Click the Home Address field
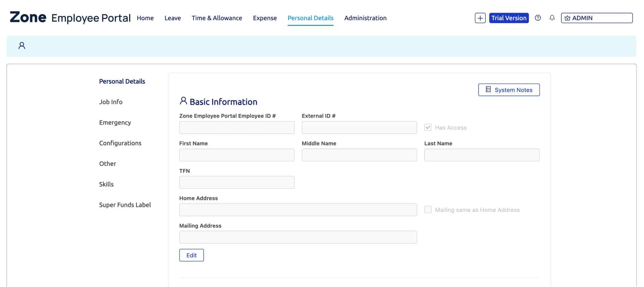 (298, 210)
